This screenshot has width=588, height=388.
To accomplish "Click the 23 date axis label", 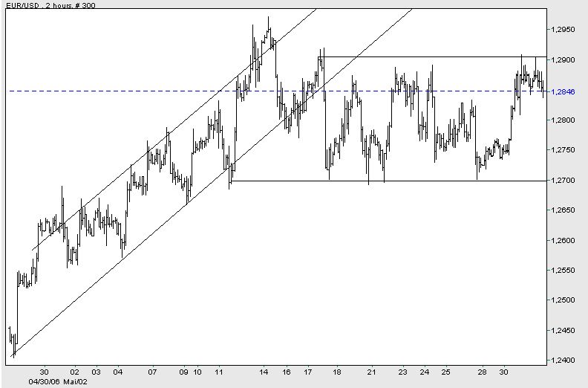I will [x=402, y=372].
